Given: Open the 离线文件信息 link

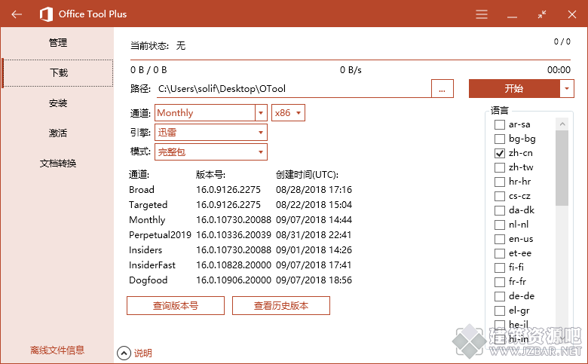Looking at the screenshot, I should tap(57, 350).
